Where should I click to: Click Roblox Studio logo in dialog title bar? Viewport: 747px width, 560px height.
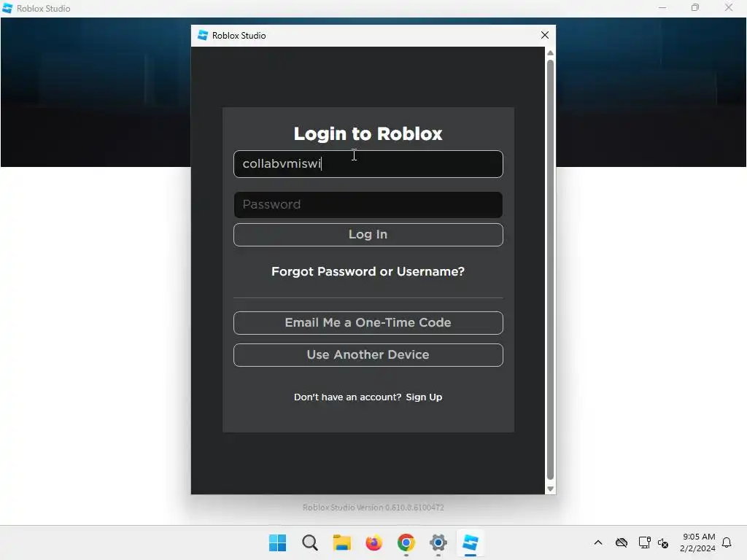[x=203, y=35]
